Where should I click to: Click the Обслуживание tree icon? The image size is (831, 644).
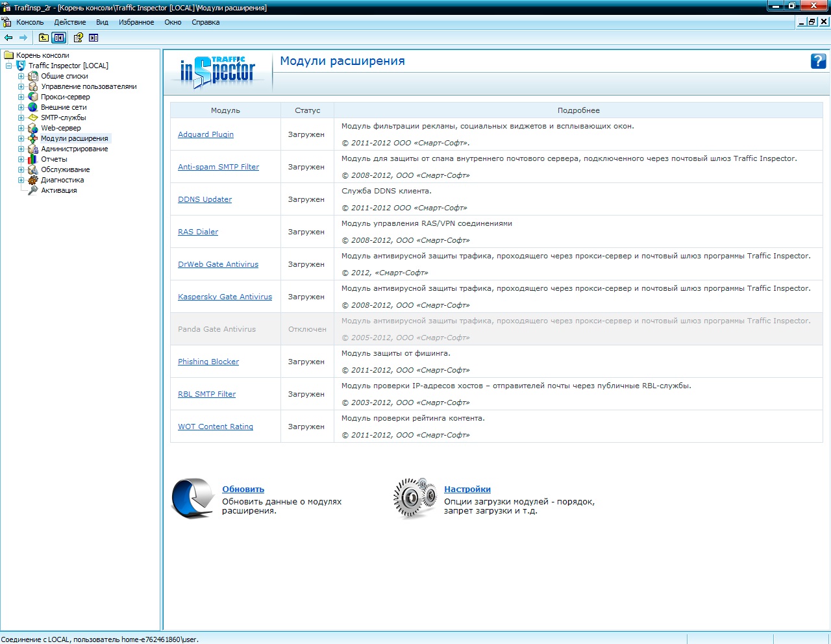(33, 169)
